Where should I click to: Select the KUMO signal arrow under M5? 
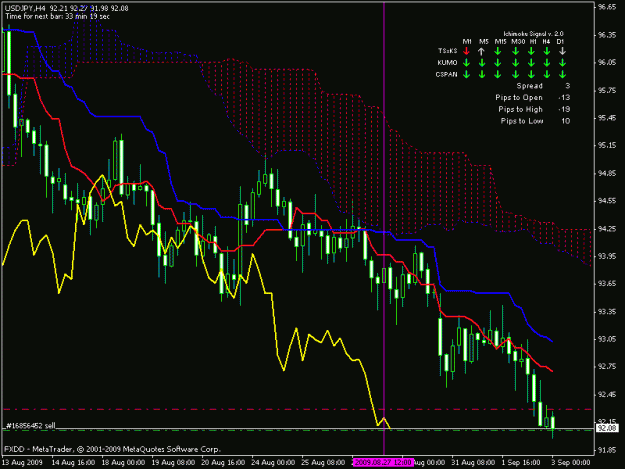click(482, 63)
